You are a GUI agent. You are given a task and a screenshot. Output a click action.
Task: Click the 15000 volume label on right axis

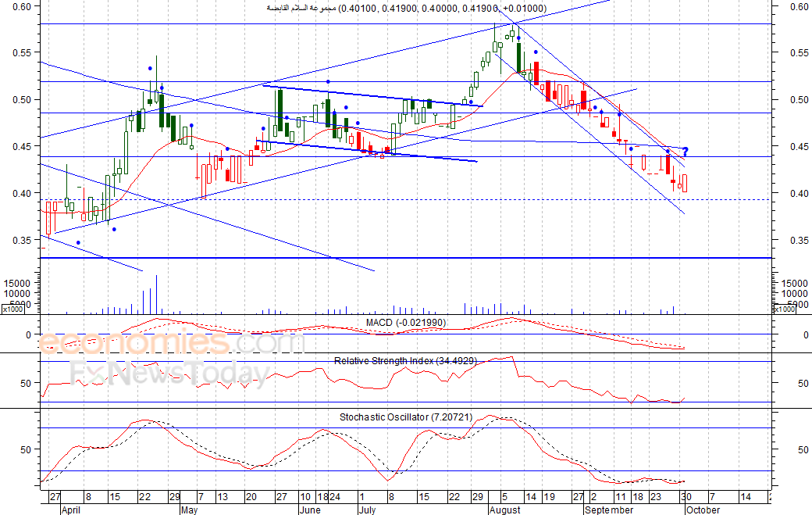pos(794,283)
